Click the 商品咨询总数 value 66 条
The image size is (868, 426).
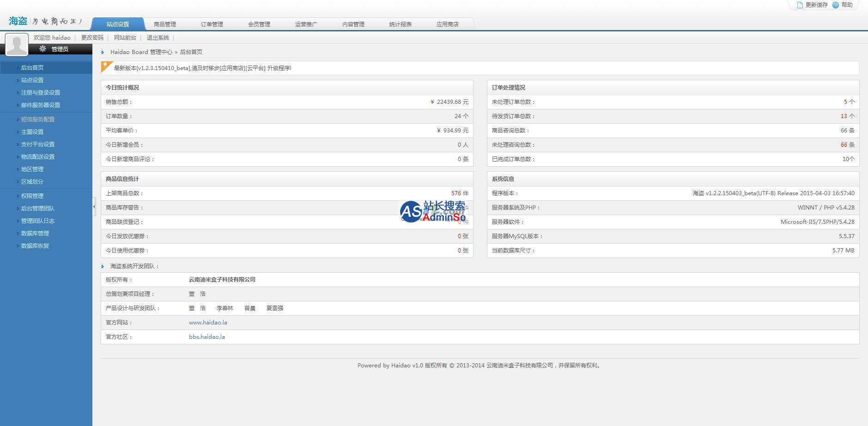click(x=848, y=131)
